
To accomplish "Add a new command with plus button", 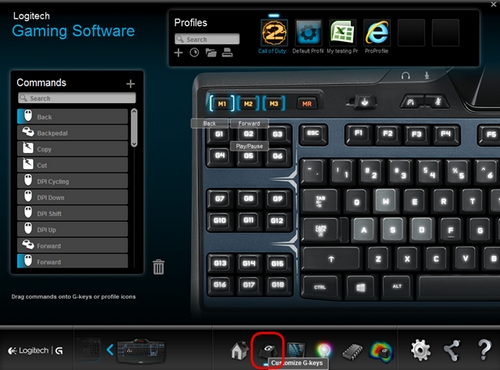I will tap(131, 84).
